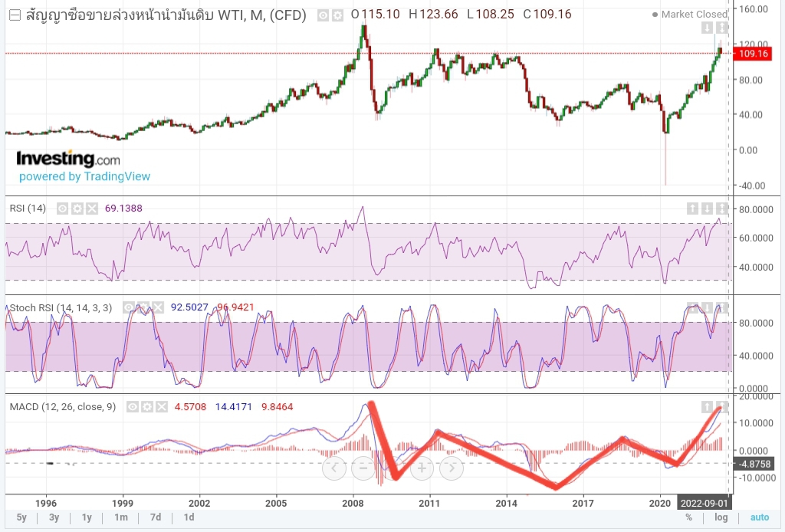The image size is (785, 532).
Task: Remove the RSI (14) indicator
Action: 92,209
